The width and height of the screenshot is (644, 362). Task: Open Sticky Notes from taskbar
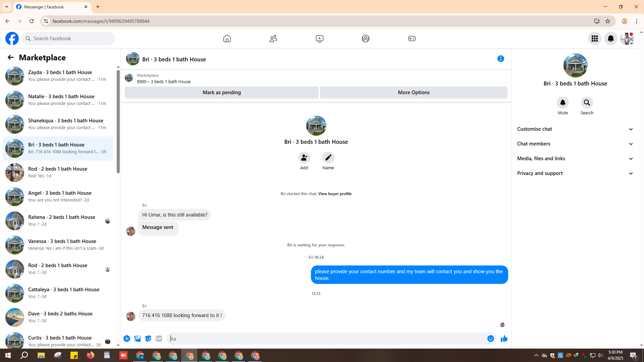(x=74, y=355)
